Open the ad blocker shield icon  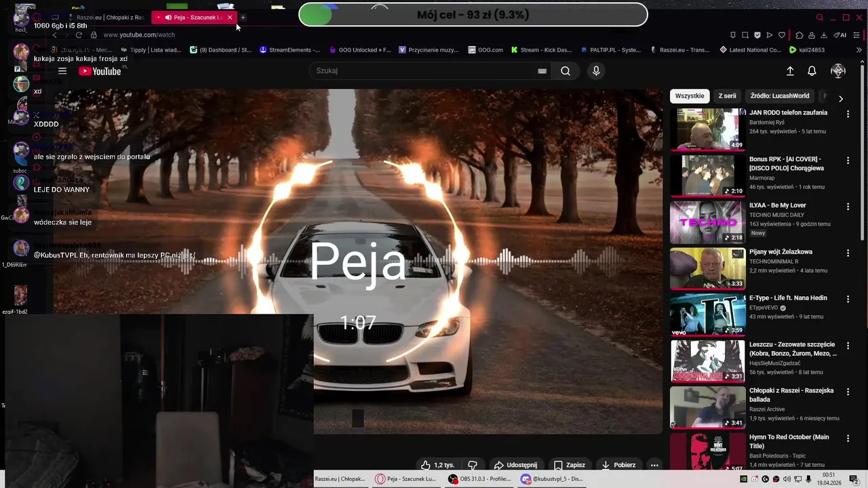[x=757, y=35]
